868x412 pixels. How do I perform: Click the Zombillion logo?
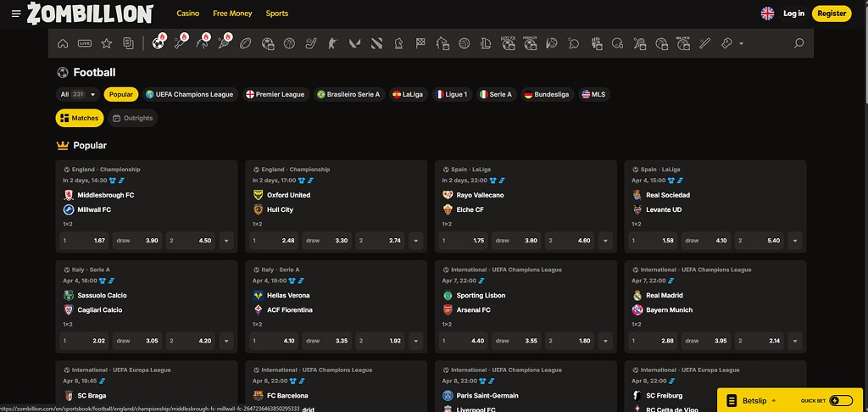[90, 14]
